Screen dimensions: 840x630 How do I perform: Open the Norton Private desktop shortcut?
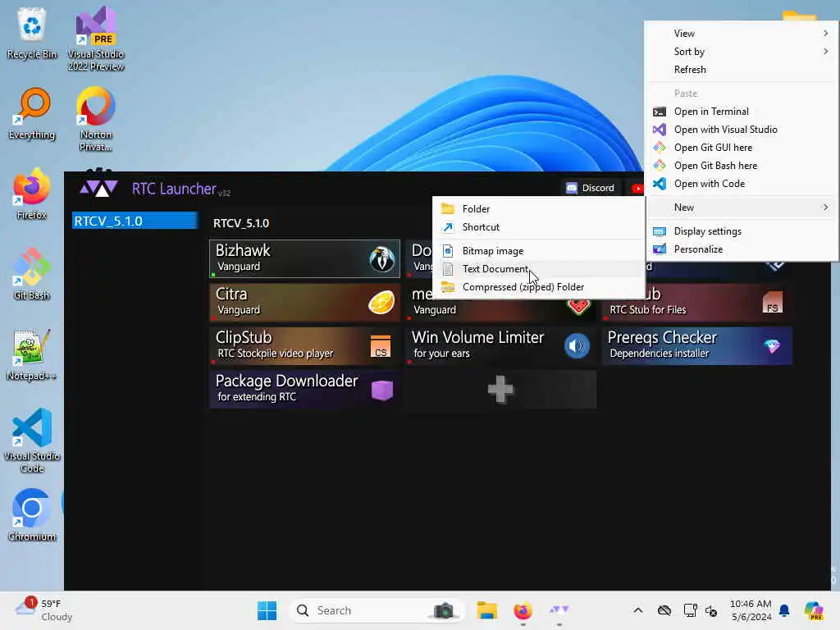[96, 119]
